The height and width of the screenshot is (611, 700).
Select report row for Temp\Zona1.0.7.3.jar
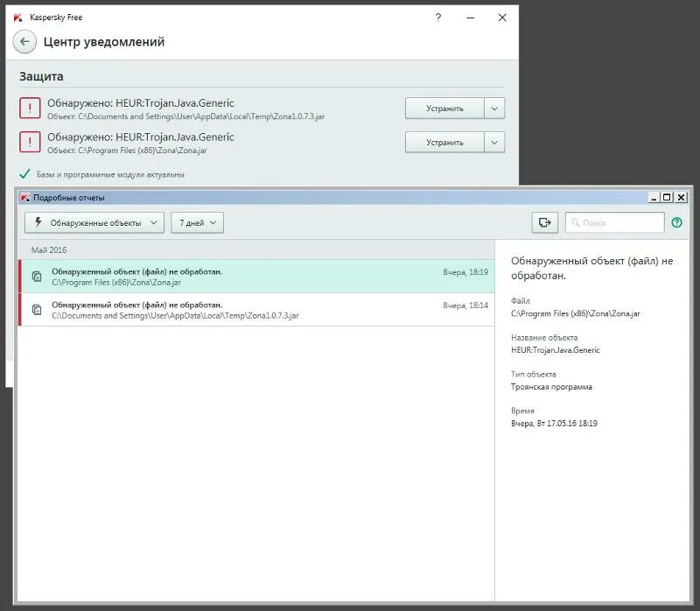(x=256, y=310)
